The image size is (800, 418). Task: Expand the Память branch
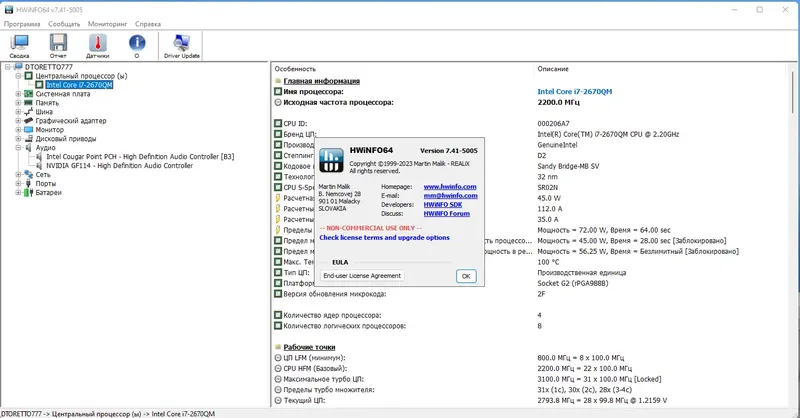coord(18,103)
